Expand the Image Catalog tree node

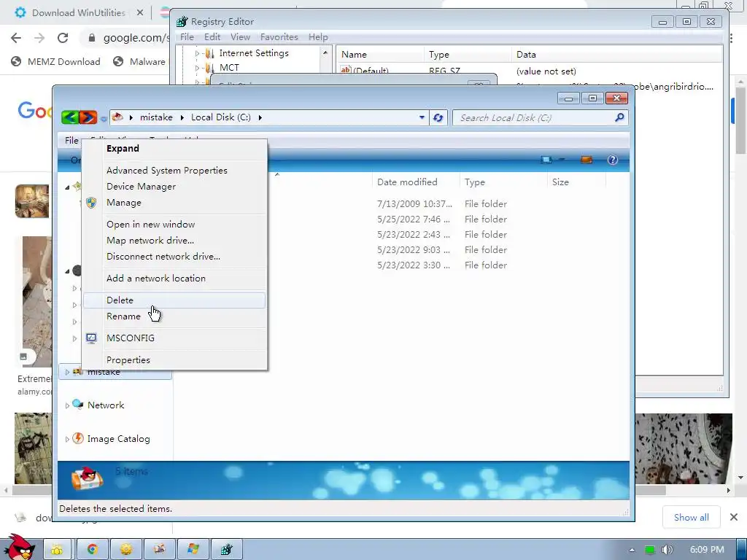[x=67, y=439]
